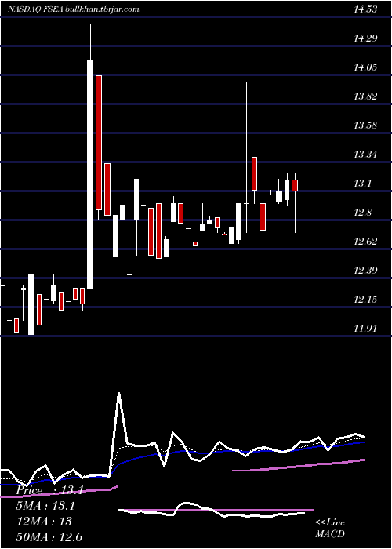Click the 14.29 price axis label
392x549 pixels.
365,38
